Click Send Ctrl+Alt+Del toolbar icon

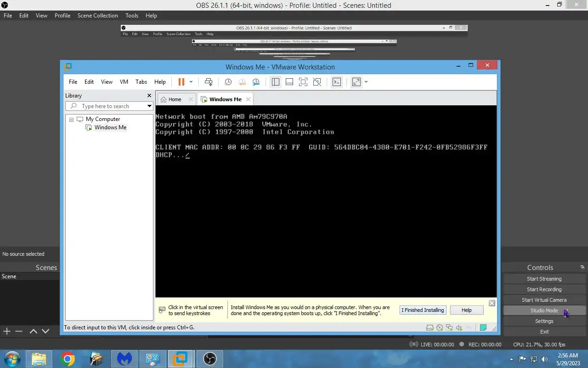point(209,82)
